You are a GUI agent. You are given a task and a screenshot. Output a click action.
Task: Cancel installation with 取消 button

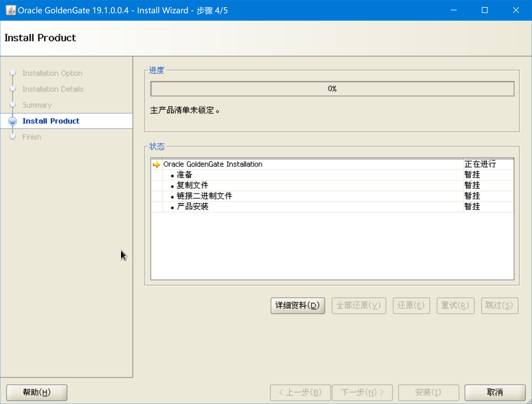pyautogui.click(x=495, y=392)
